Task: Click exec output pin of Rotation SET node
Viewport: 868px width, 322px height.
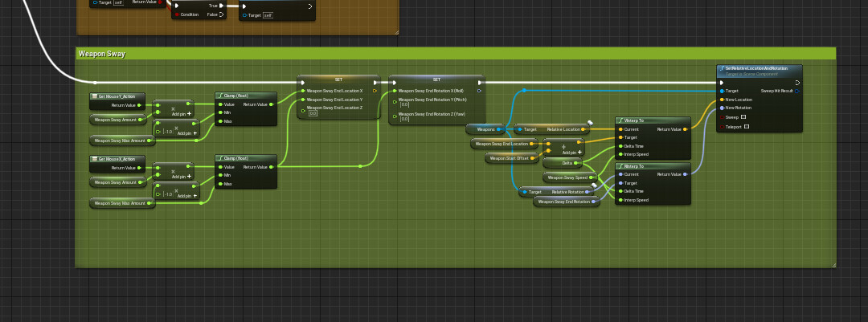Action: click(x=479, y=83)
